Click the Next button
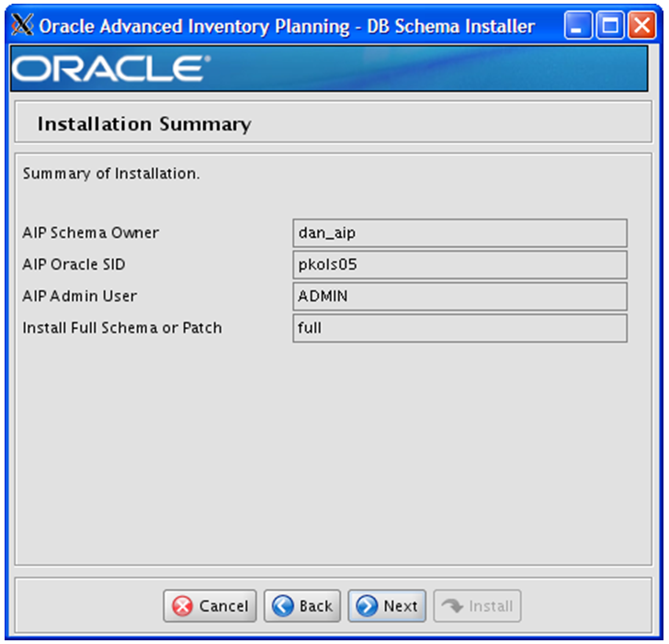 [x=387, y=605]
